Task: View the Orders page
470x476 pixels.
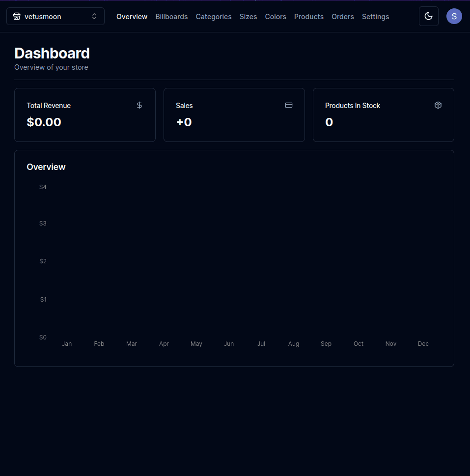Action: [x=343, y=17]
